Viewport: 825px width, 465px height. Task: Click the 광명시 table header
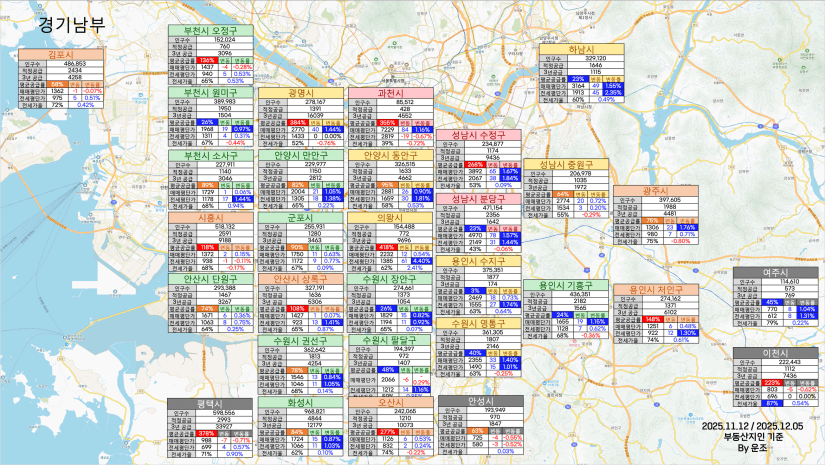[300, 92]
